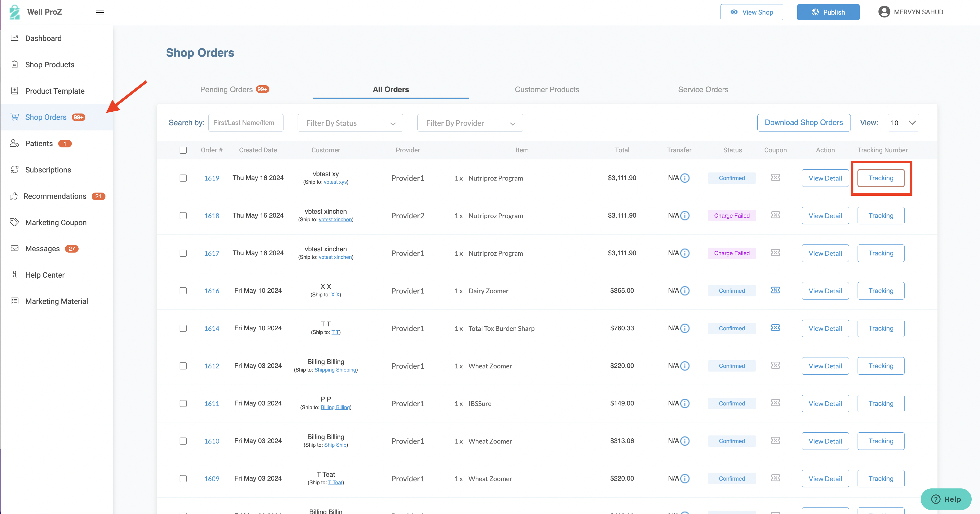Toggle the hamburger menu icon
This screenshot has height=514, width=980.
[100, 13]
